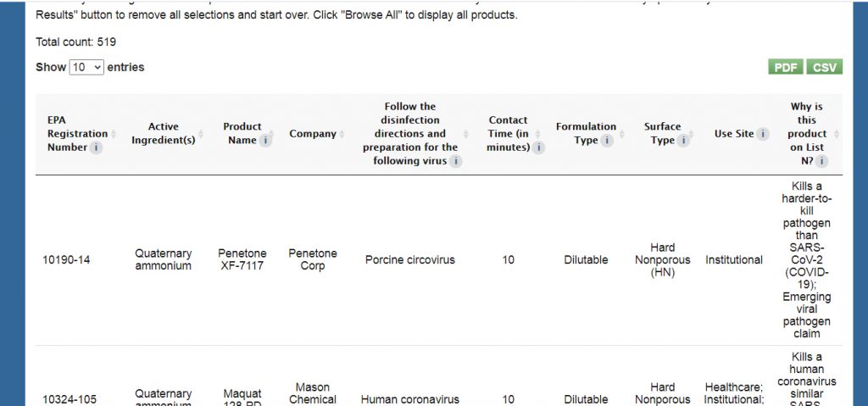Click Formulation Type column sort arrows

(621, 134)
